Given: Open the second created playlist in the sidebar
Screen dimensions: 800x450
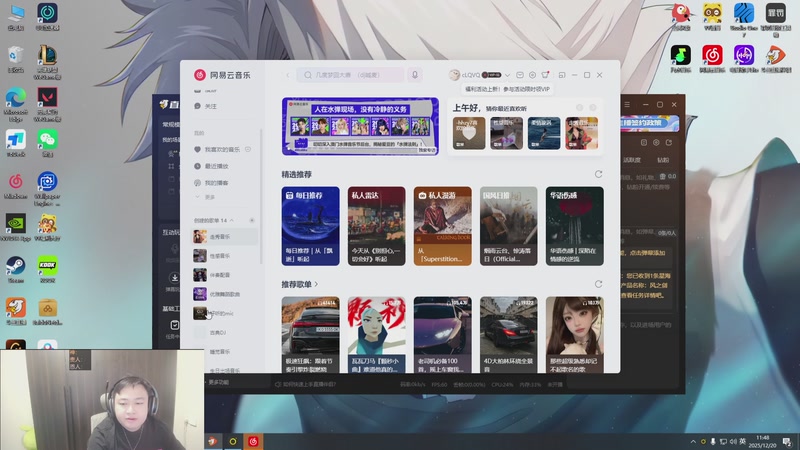Looking at the screenshot, I should 224,256.
